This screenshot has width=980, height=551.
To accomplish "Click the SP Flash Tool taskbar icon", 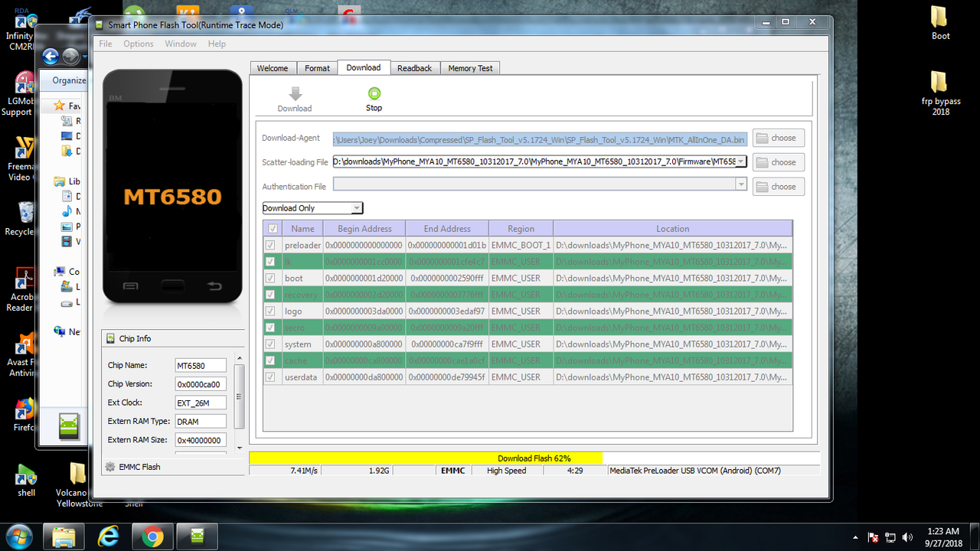I will click(x=197, y=537).
